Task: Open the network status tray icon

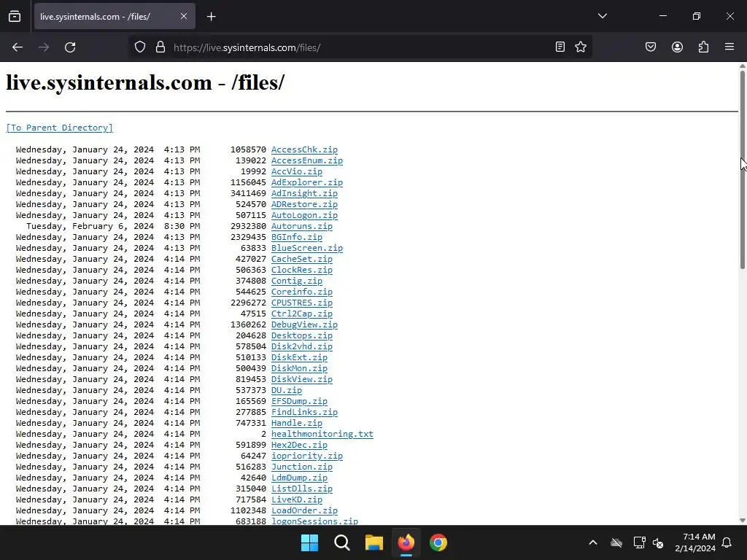Action: point(639,542)
